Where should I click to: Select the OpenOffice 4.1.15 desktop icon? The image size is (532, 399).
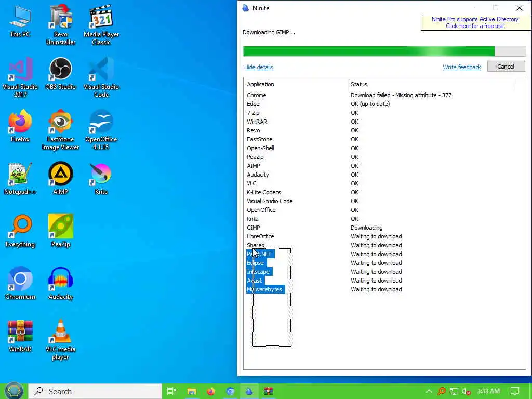(101, 129)
